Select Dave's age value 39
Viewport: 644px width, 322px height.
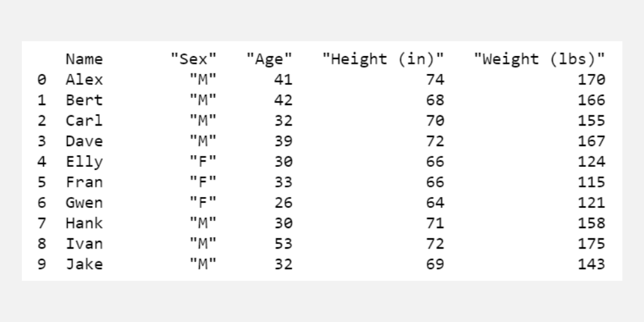click(283, 141)
